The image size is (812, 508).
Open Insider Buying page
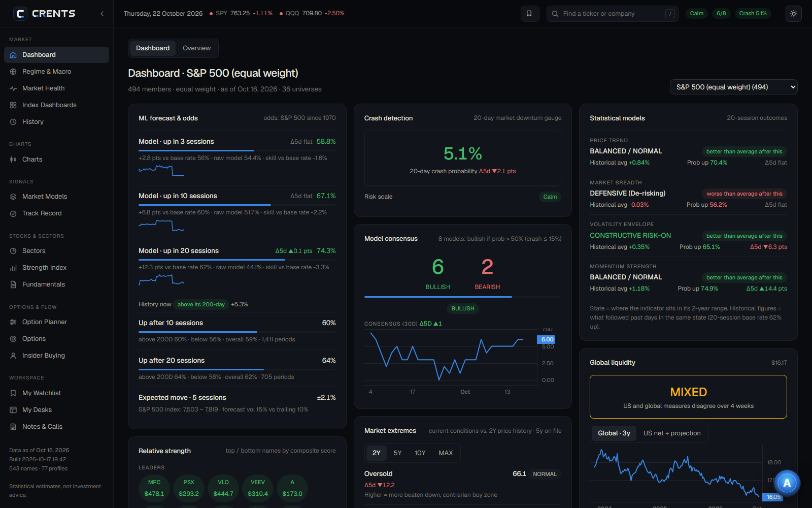[x=56, y=356]
